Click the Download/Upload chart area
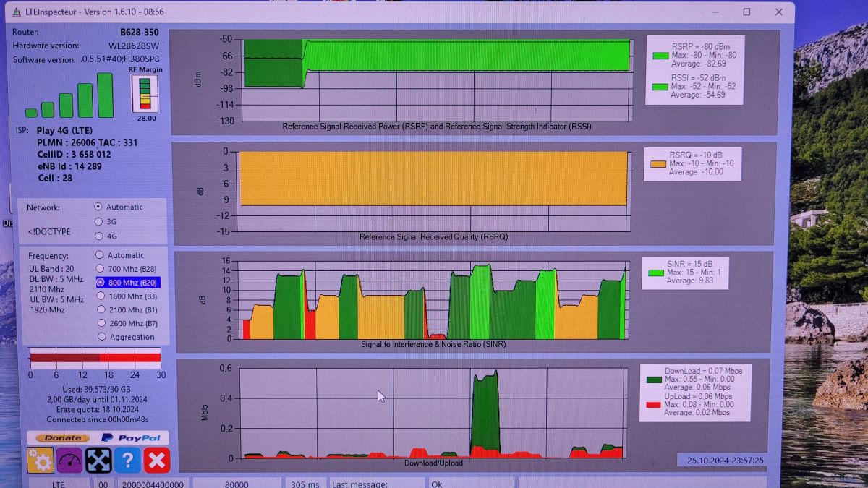The height and width of the screenshot is (488, 868). click(433, 413)
